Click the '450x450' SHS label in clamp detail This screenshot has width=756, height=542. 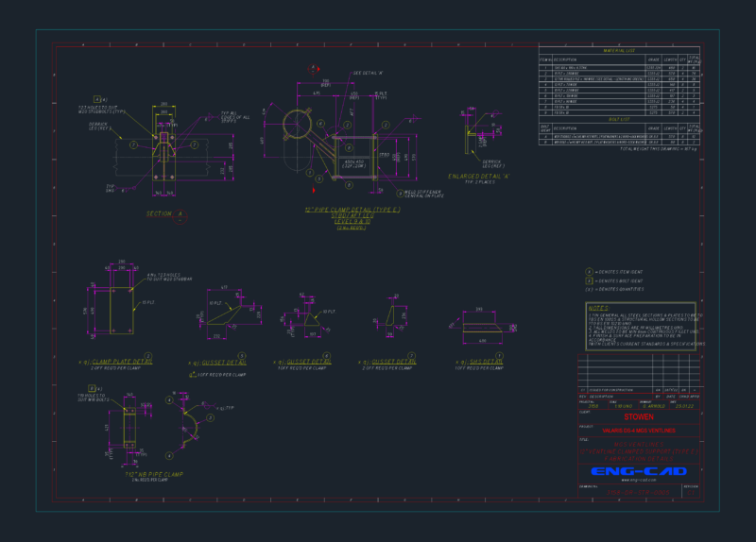point(353,161)
